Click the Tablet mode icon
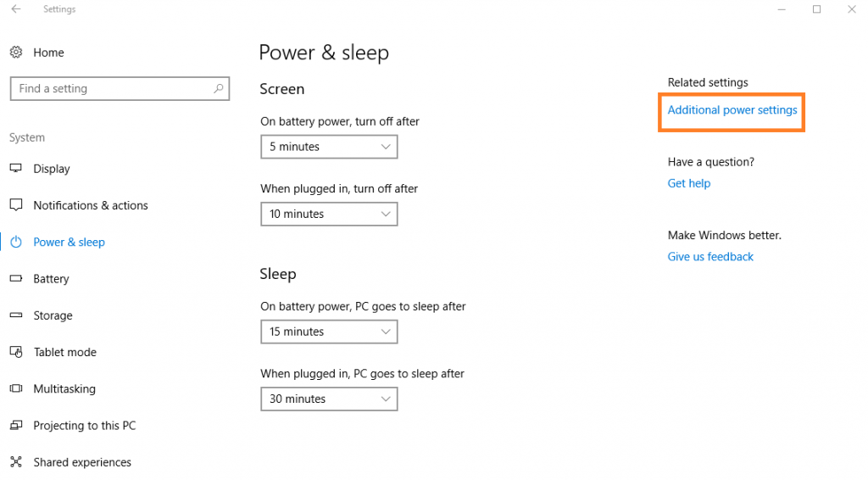 (16, 352)
